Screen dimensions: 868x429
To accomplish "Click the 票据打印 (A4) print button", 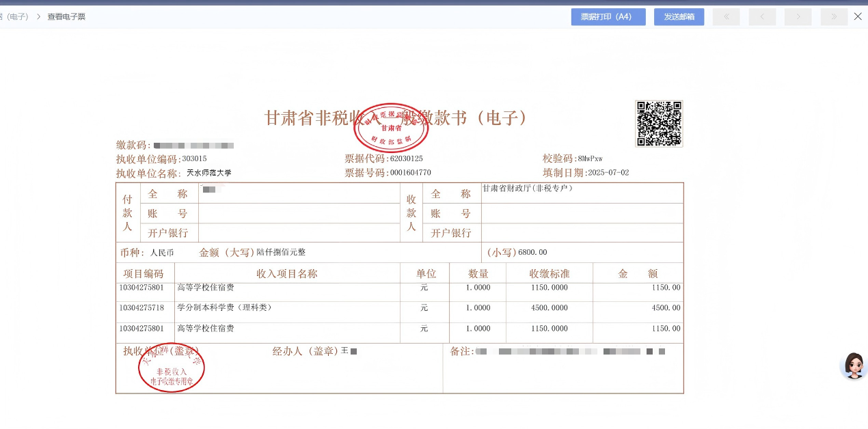I will pyautogui.click(x=608, y=17).
